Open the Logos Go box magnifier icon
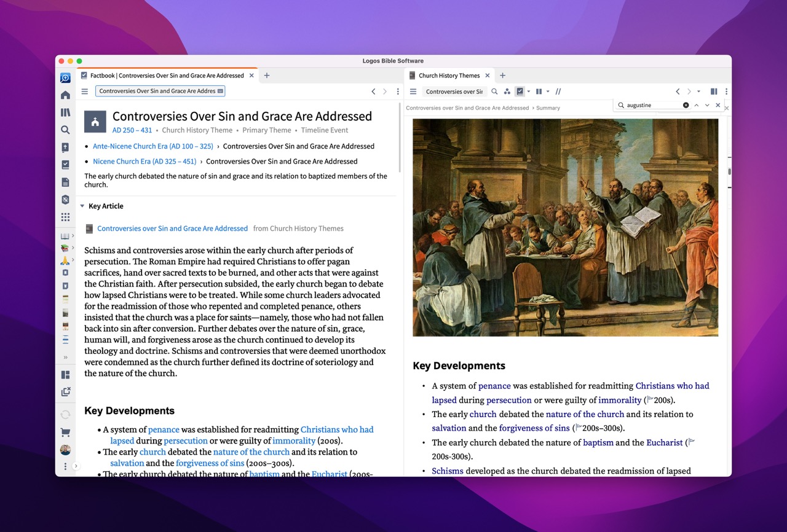This screenshot has height=532, width=787. click(x=65, y=78)
